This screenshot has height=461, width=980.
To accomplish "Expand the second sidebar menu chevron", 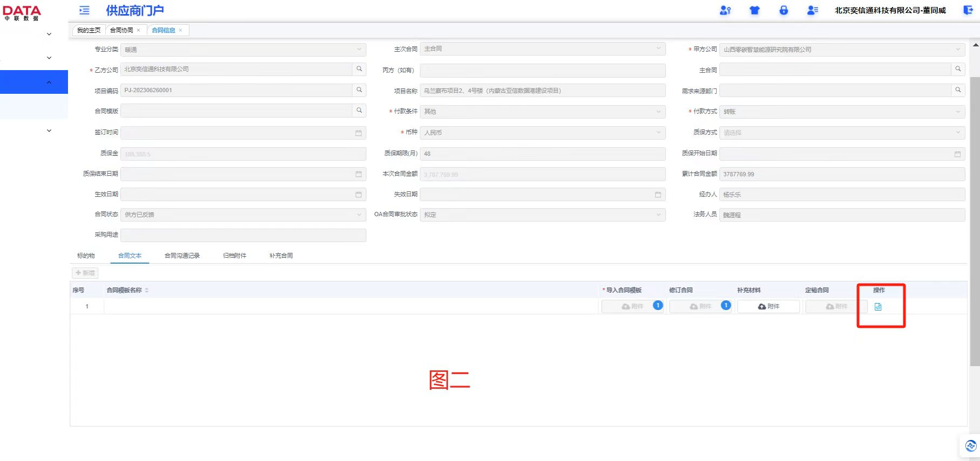I will (x=49, y=58).
